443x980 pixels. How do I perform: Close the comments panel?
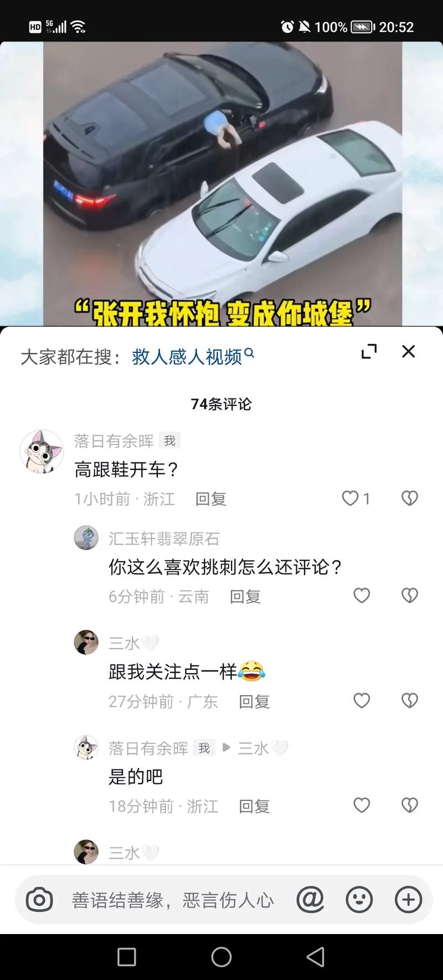point(408,351)
